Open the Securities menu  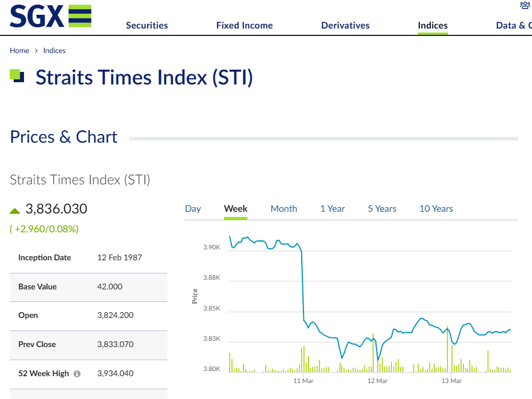click(x=147, y=26)
